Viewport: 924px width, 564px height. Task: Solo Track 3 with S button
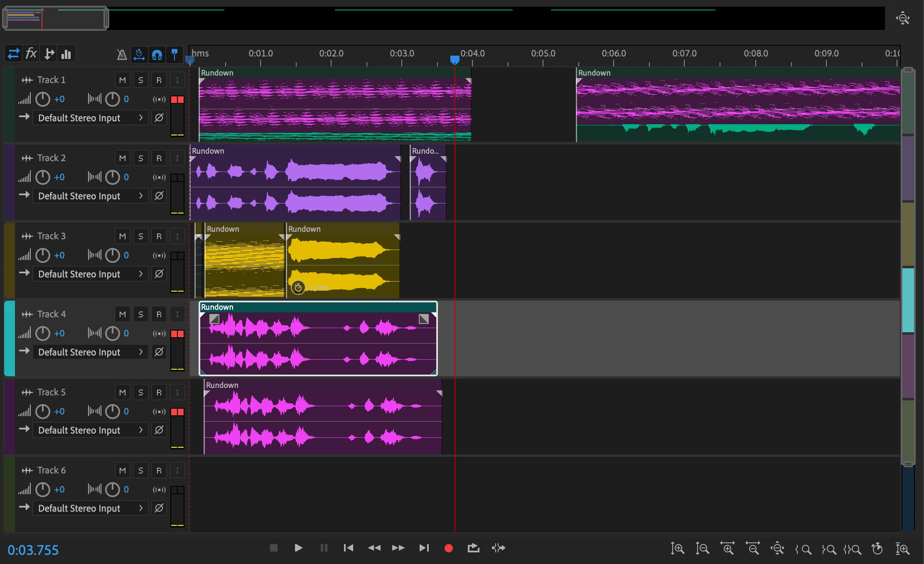pyautogui.click(x=141, y=236)
